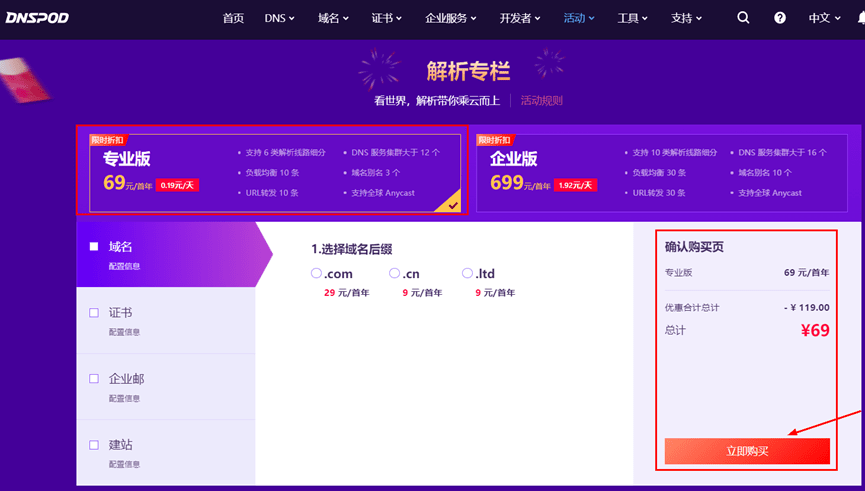Enable the 建站 checkbox
Screen dimensions: 865x491
pyautogui.click(x=94, y=445)
